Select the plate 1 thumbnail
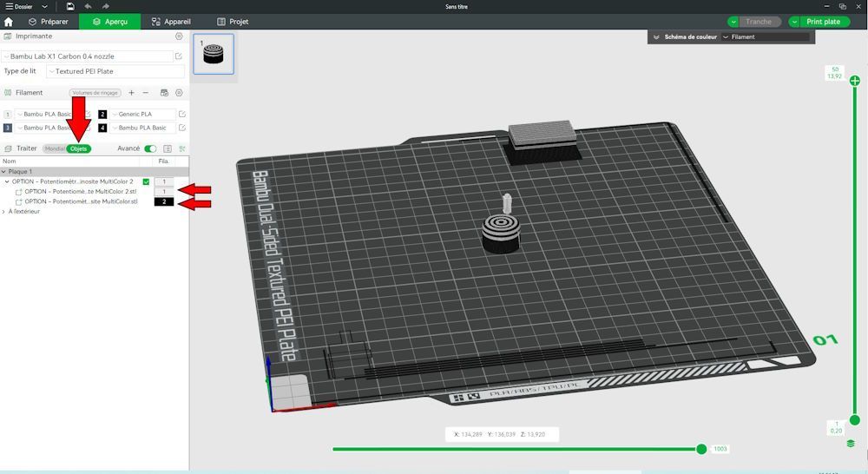Image resolution: width=868 pixels, height=474 pixels. tap(214, 55)
